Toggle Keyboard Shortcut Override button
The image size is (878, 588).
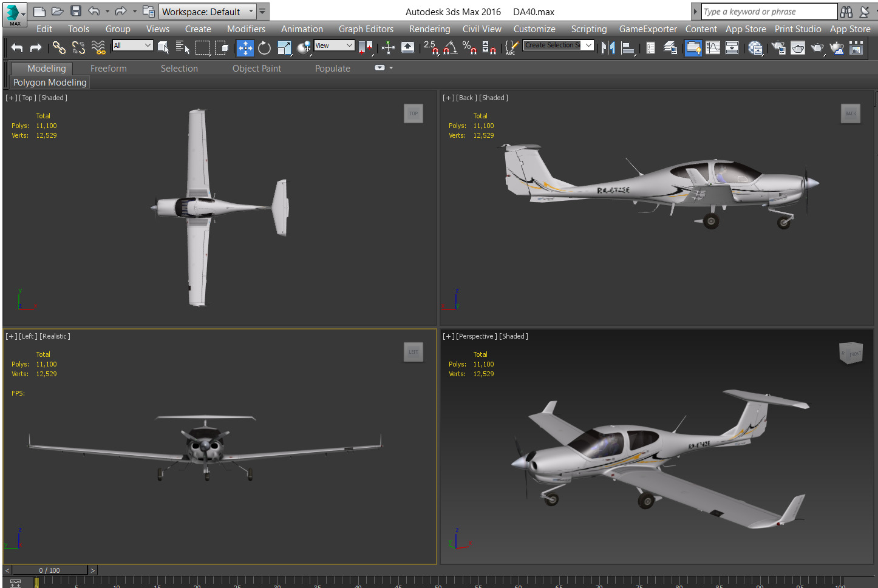coord(407,48)
